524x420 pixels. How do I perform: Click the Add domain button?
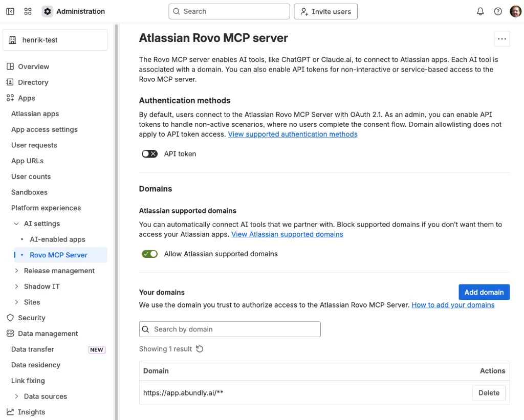[x=484, y=292]
